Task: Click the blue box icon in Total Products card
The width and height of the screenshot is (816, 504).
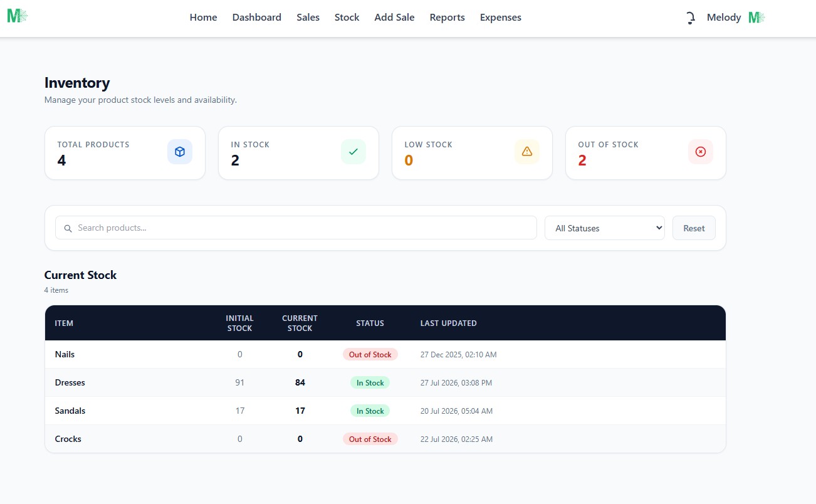Action: pyautogui.click(x=180, y=152)
